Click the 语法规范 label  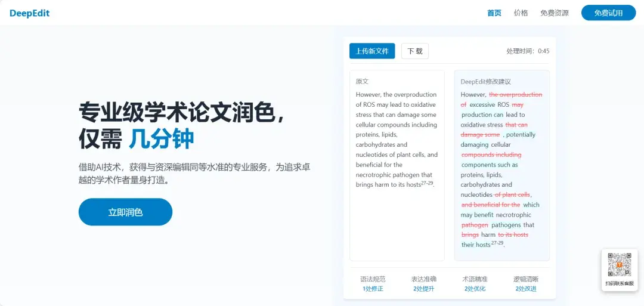point(373,279)
